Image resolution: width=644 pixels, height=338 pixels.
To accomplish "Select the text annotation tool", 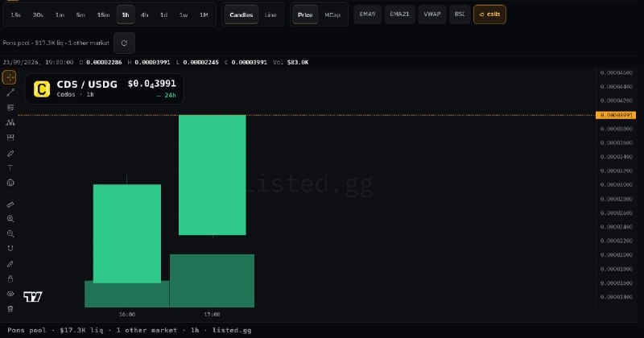I will 10,168.
